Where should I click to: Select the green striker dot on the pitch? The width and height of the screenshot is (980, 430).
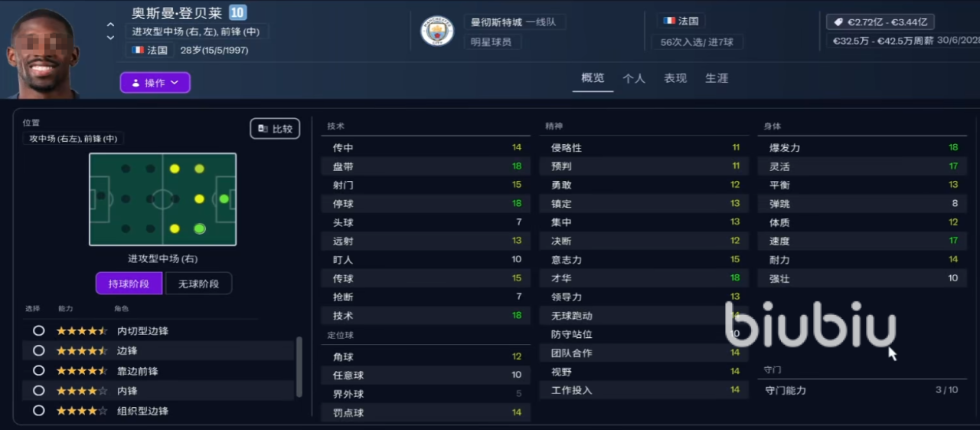click(x=224, y=199)
